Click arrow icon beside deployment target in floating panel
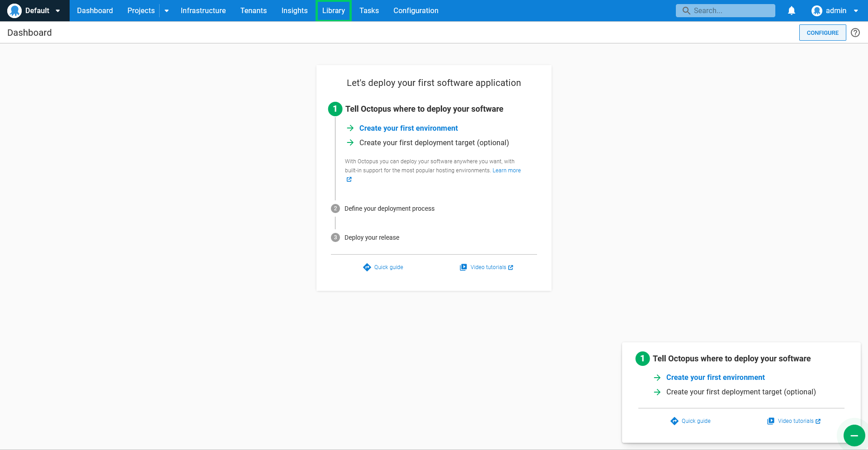 [657, 392]
